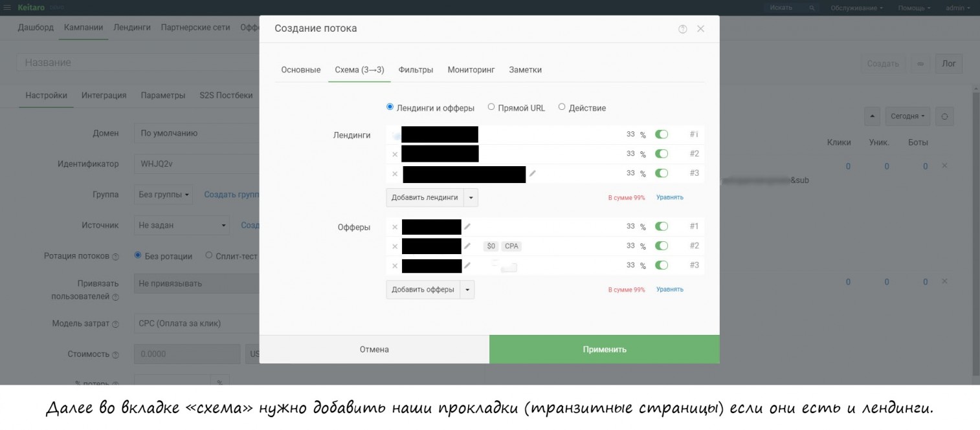Click the green Применить button
The height and width of the screenshot is (430, 980).
[605, 349]
